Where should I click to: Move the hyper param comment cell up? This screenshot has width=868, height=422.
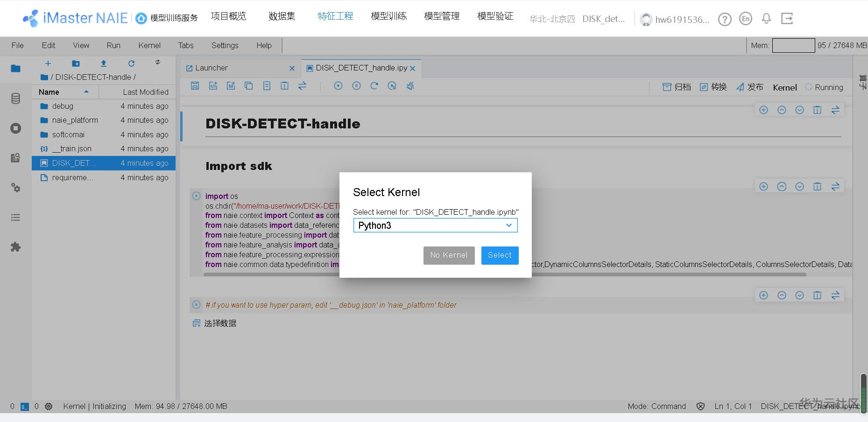pyautogui.click(x=782, y=295)
